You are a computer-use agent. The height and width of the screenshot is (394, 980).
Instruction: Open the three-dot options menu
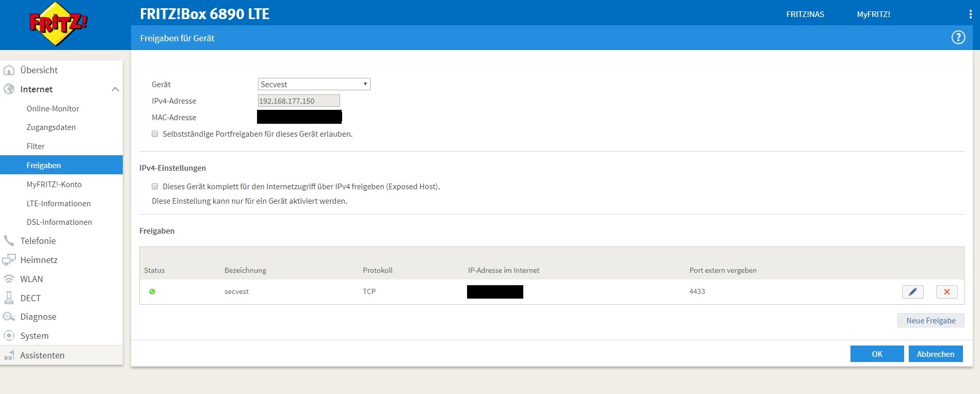click(x=970, y=14)
